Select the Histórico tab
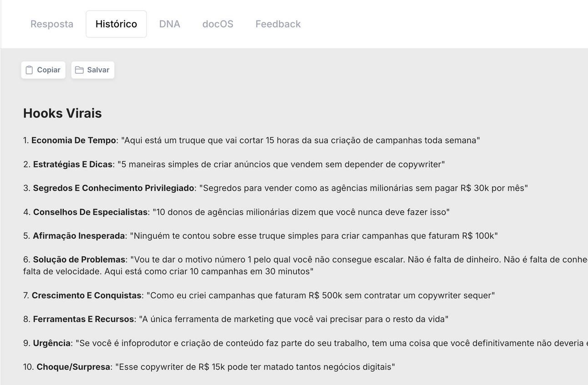Viewport: 588px width, 385px height. pyautogui.click(x=116, y=24)
